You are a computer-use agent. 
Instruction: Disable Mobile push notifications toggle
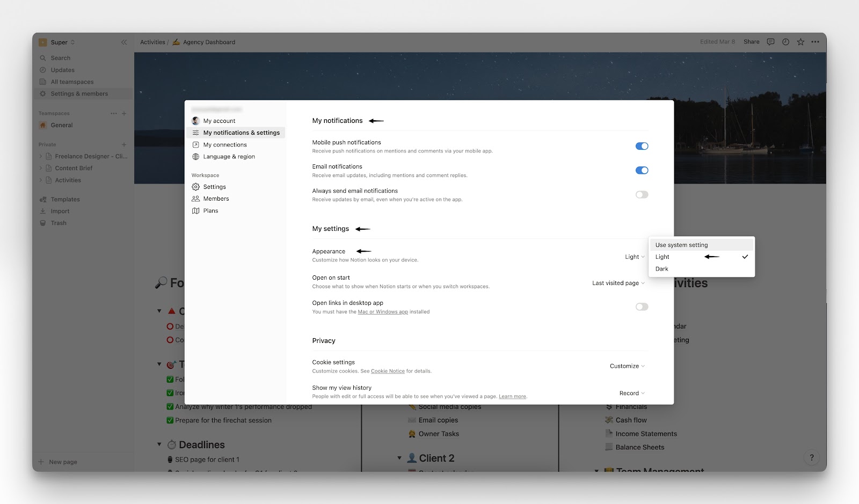642,146
